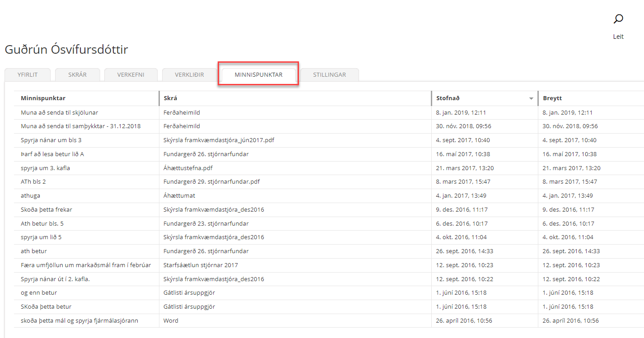Select note 'Þarf að lesa betur lið A'
The image size is (644, 338).
[52, 154]
